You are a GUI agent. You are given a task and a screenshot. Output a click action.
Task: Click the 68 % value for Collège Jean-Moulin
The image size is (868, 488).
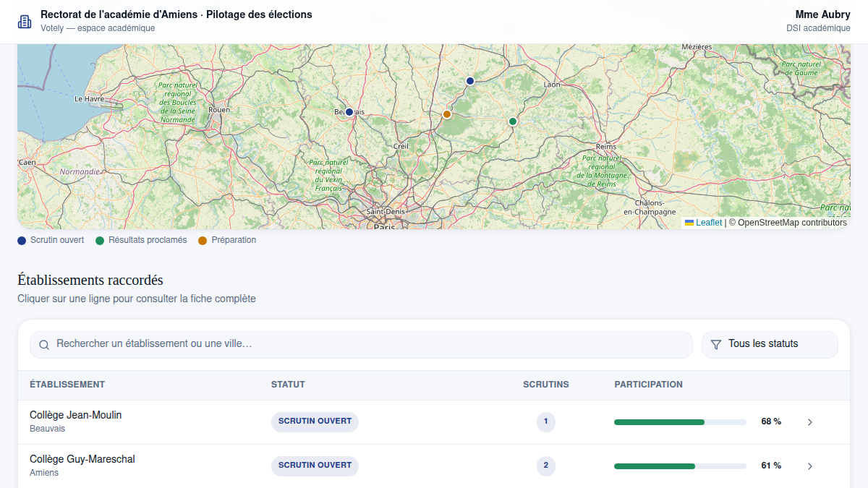[771, 421]
